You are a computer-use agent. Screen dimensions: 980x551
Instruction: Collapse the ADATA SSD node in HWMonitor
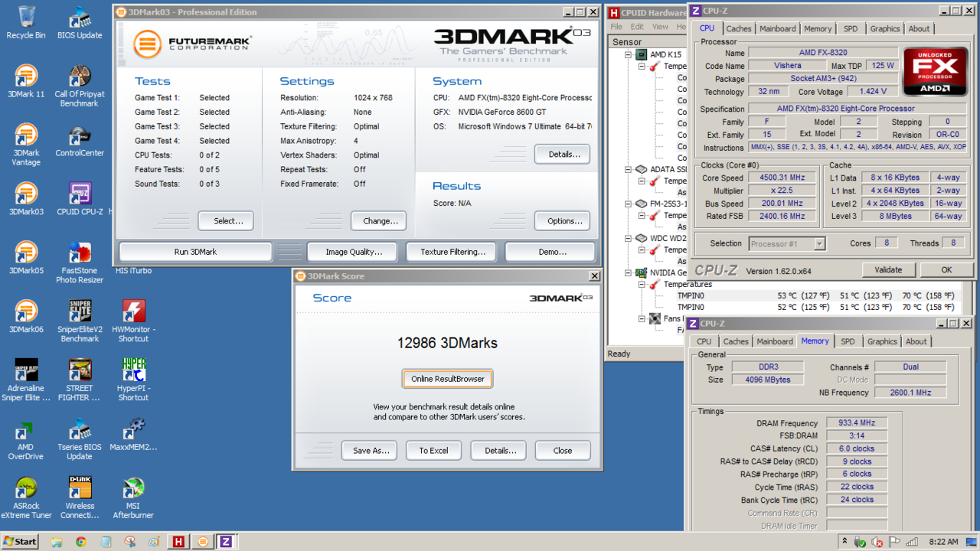pos(629,170)
